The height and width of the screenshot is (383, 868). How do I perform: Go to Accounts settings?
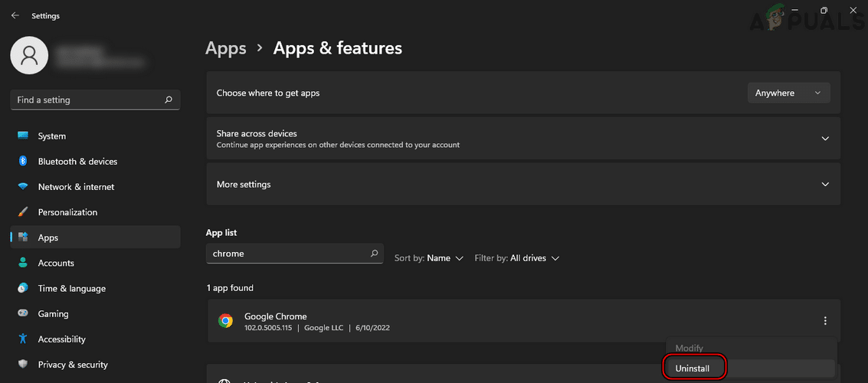[56, 263]
